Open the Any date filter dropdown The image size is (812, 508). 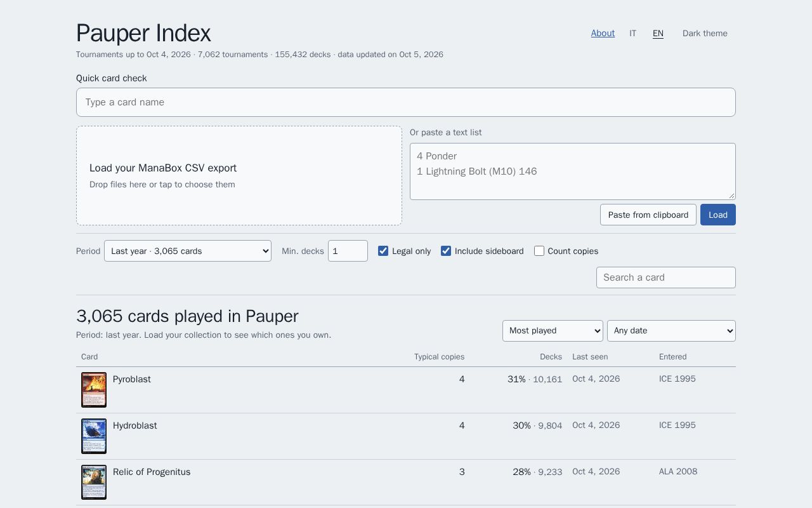tap(671, 331)
